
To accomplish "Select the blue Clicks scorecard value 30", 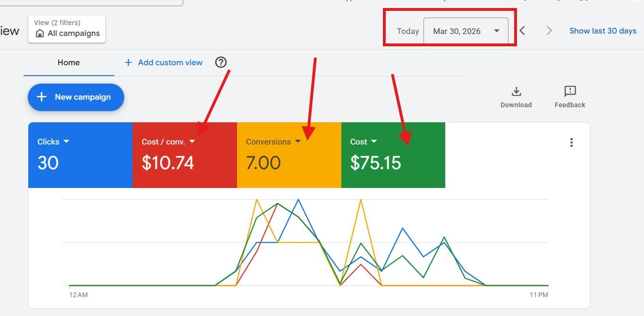I will click(48, 163).
